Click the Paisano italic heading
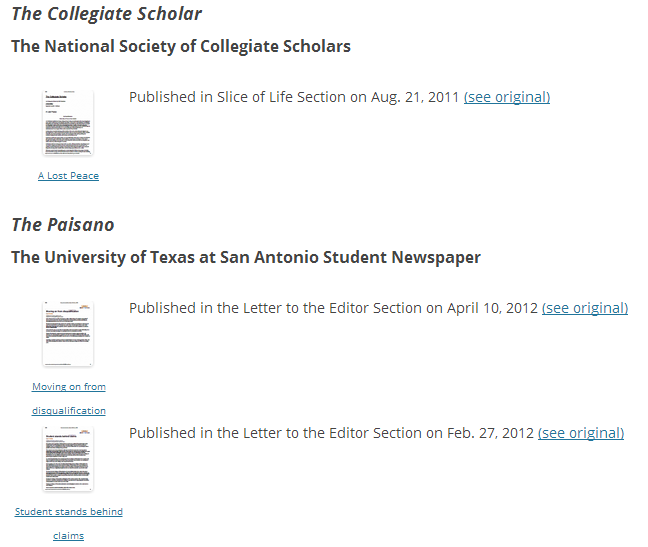Viewport: 648px width, 547px height. tap(63, 225)
